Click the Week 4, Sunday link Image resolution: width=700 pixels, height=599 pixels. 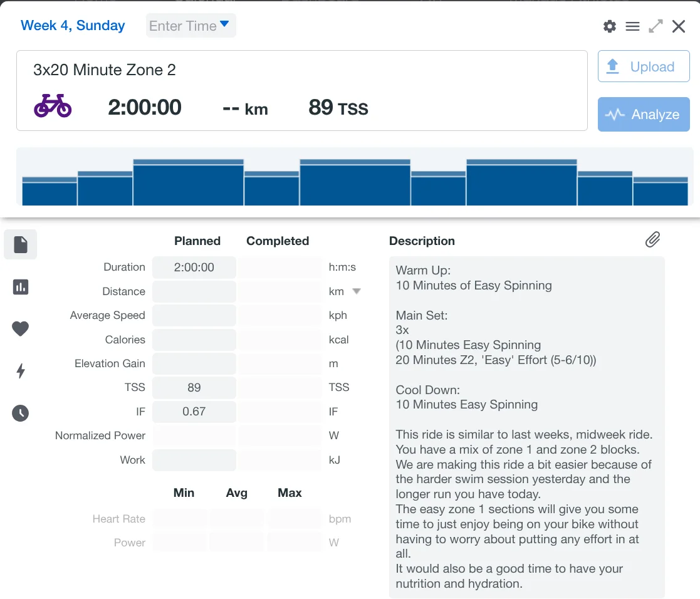(73, 26)
